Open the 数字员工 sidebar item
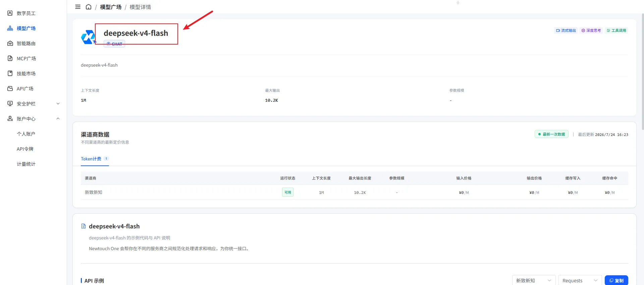Viewport: 644px width, 285px height. click(x=26, y=13)
